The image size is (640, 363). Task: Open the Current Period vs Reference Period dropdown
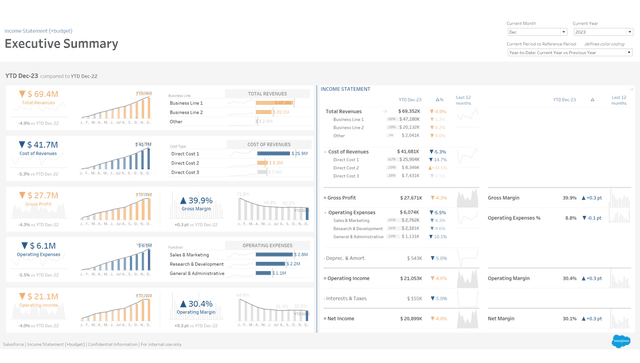570,53
